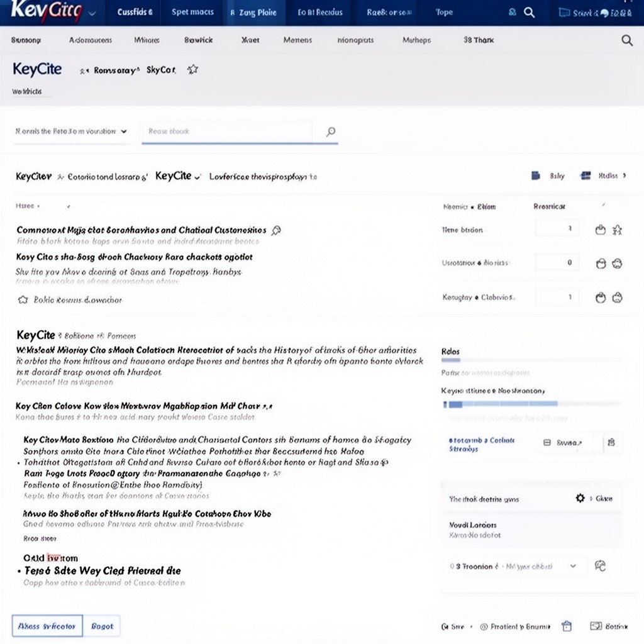Open the Stotoamb Corlioic Streabys link
Image resolution: width=644 pixels, height=644 pixels.
tap(481, 445)
